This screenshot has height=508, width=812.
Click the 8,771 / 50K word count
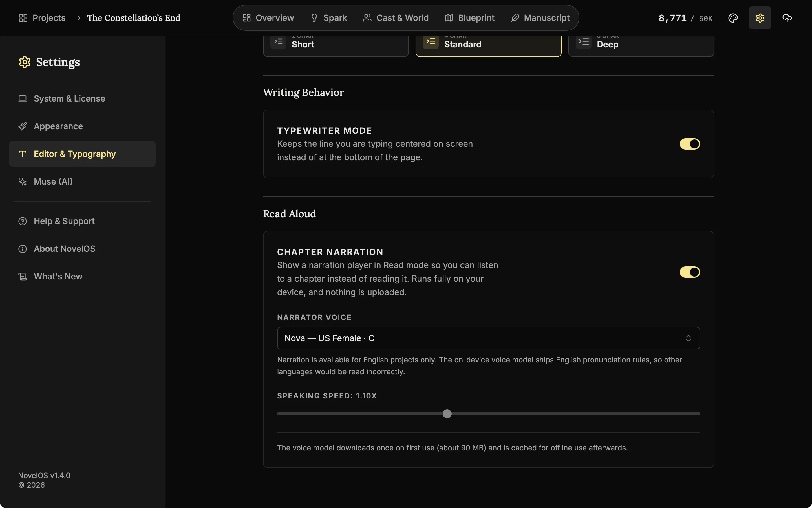click(685, 18)
